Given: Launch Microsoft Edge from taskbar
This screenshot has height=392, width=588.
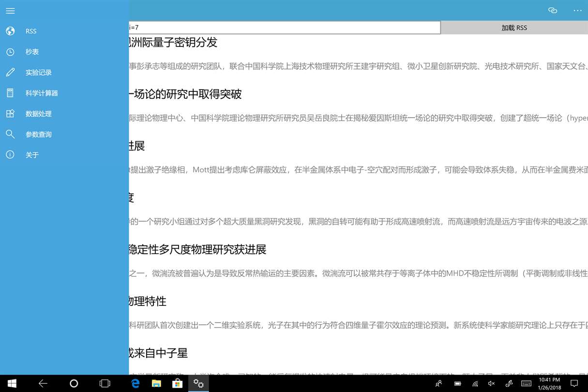Looking at the screenshot, I should (136, 383).
